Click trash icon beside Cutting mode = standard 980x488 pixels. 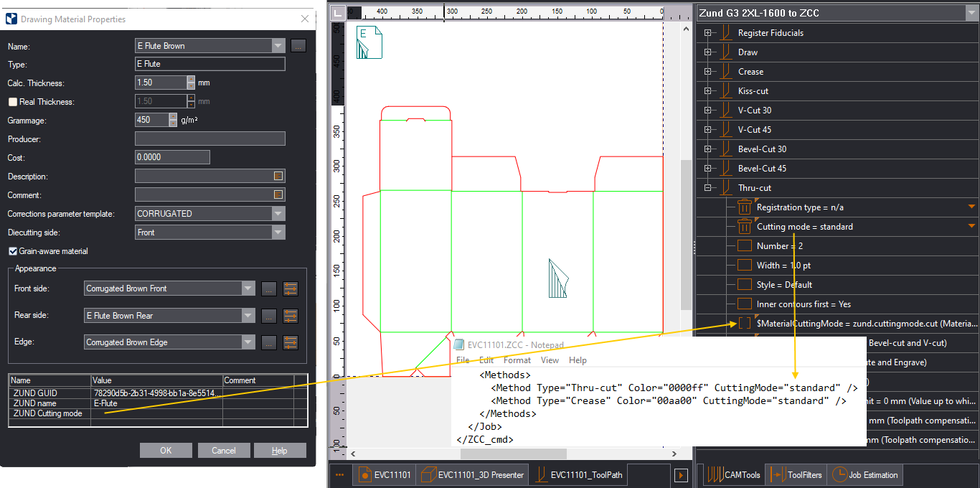pos(745,227)
